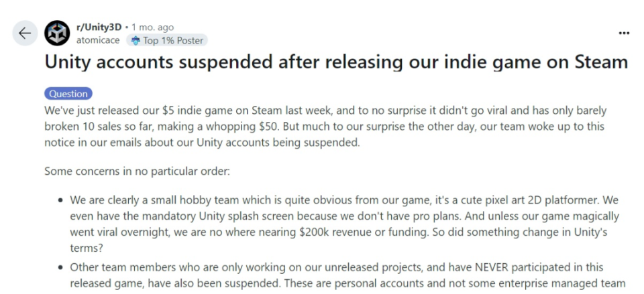Click the back arrow button
Image resolution: width=644 pixels, height=294 pixels.
25,33
